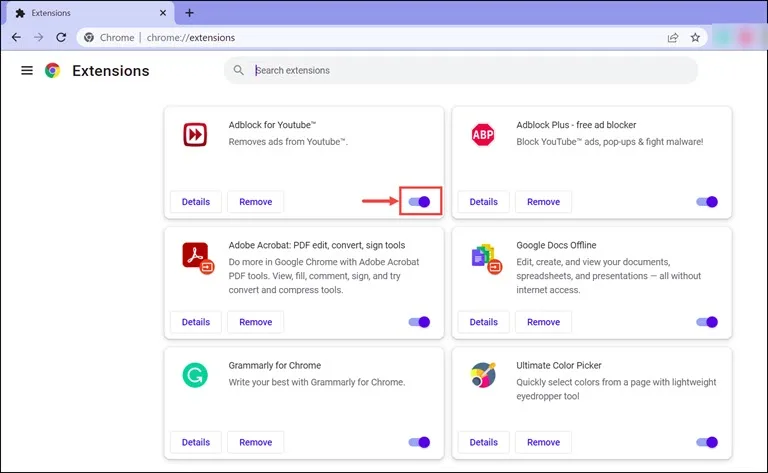Open the hamburger main menu
Image resolution: width=768 pixels, height=473 pixels.
coord(27,71)
